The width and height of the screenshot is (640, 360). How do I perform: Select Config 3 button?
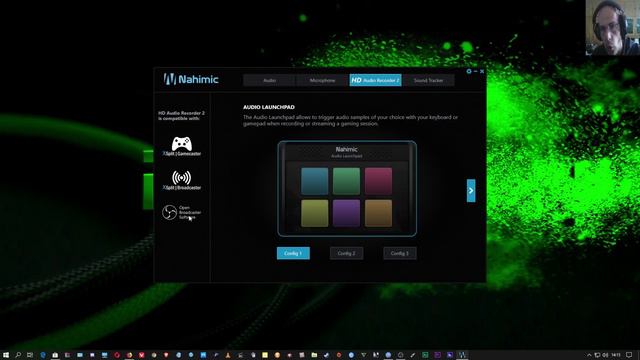400,253
